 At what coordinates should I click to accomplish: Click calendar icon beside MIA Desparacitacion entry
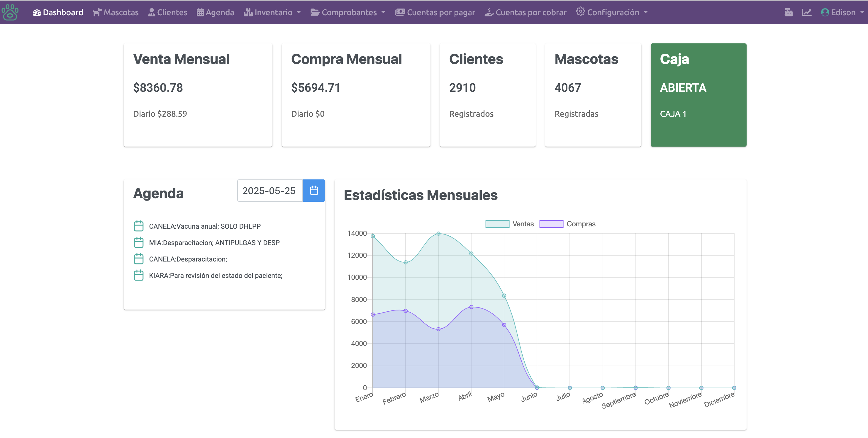138,242
